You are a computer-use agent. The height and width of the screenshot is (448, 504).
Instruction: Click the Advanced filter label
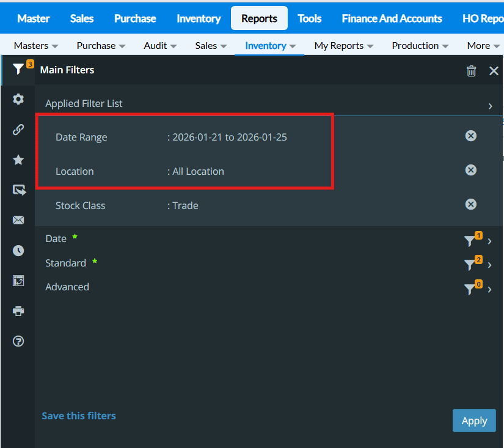tap(67, 287)
